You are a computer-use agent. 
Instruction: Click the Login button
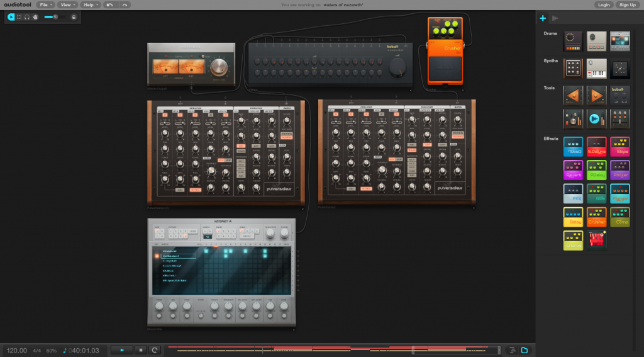coord(604,5)
